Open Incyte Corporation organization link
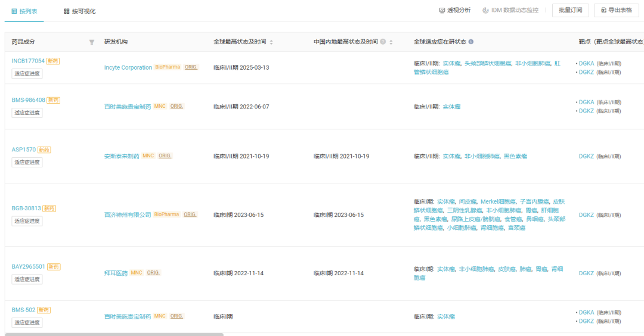Viewport: 644px width, 336px height. 128,67
